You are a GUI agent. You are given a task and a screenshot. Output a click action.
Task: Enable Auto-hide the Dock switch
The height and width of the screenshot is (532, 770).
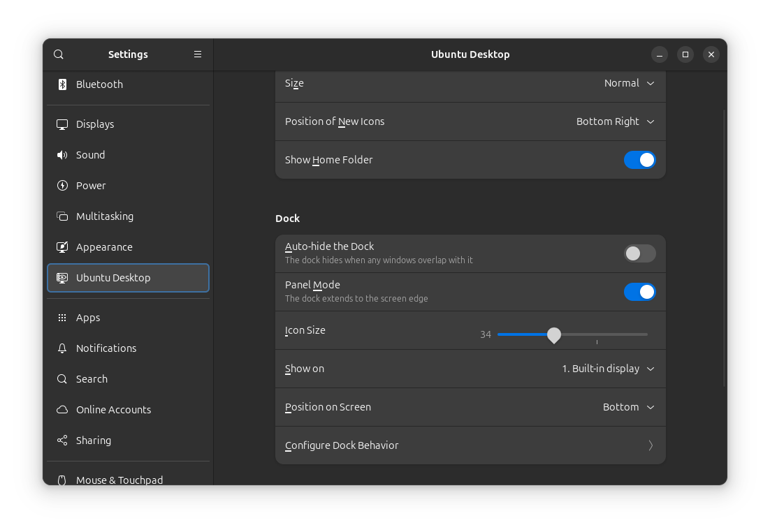coord(639,253)
